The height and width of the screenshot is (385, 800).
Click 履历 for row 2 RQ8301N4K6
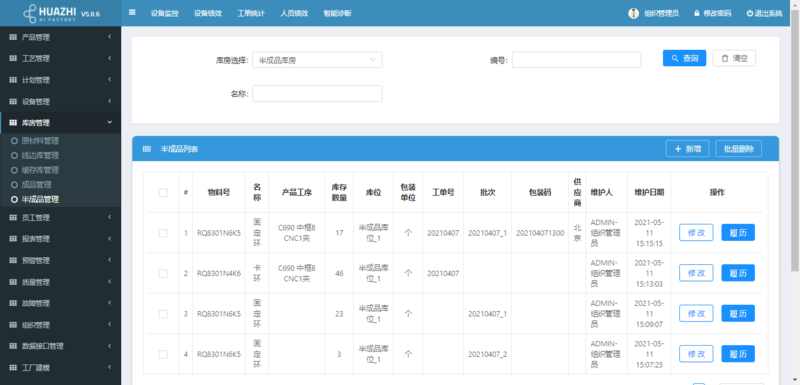coord(738,273)
